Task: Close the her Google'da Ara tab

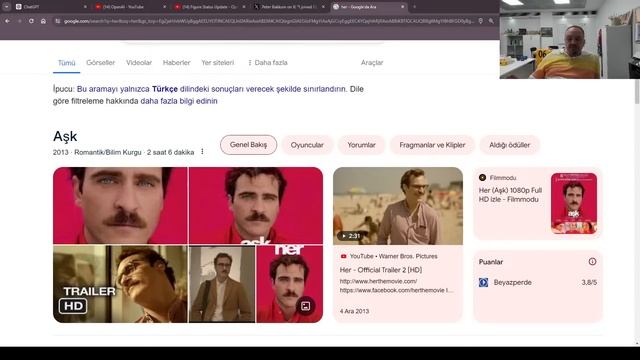Action: click(402, 7)
